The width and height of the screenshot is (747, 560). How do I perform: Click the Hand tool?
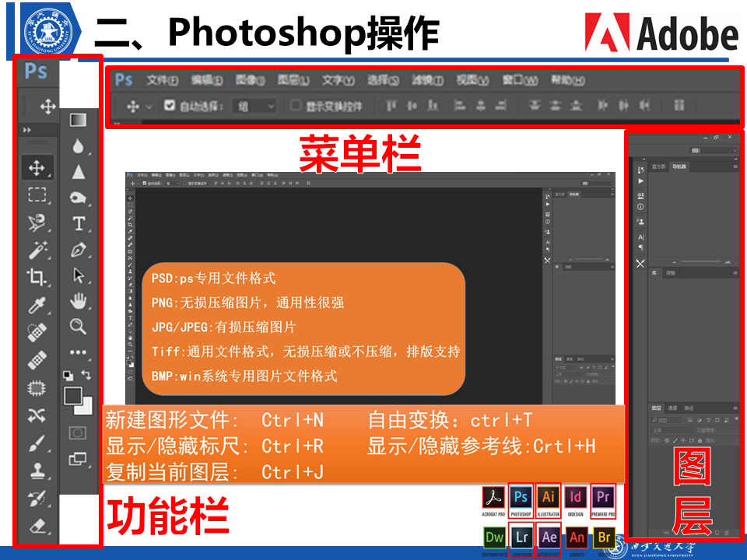[x=79, y=300]
